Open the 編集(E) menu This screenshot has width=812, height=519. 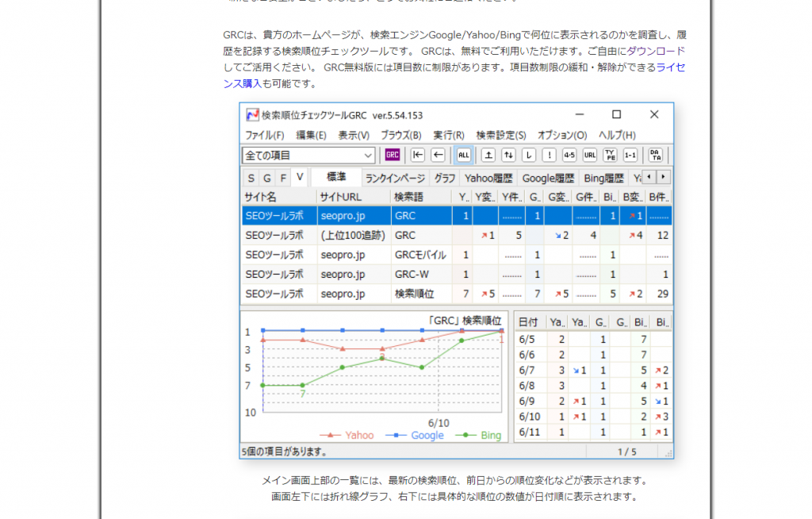click(311, 135)
